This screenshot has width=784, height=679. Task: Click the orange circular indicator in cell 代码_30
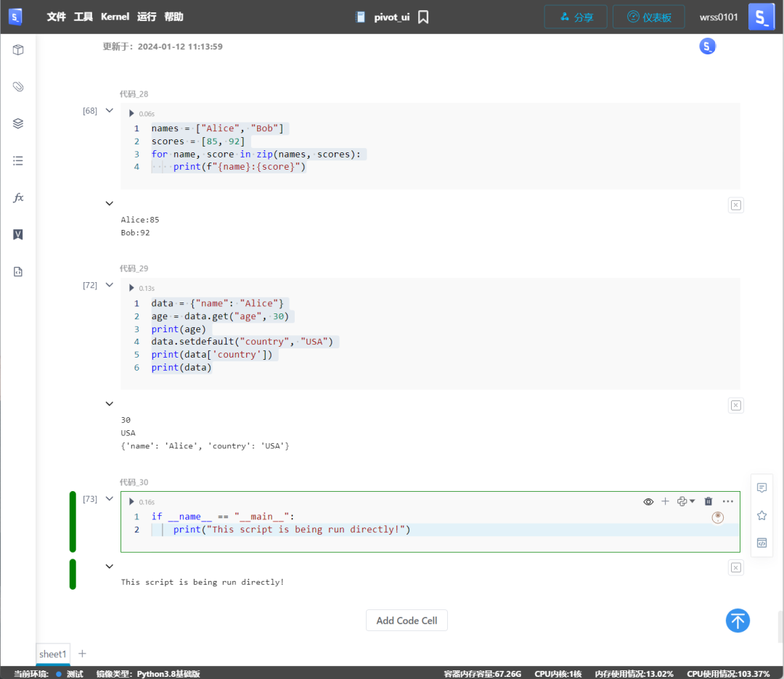717,517
